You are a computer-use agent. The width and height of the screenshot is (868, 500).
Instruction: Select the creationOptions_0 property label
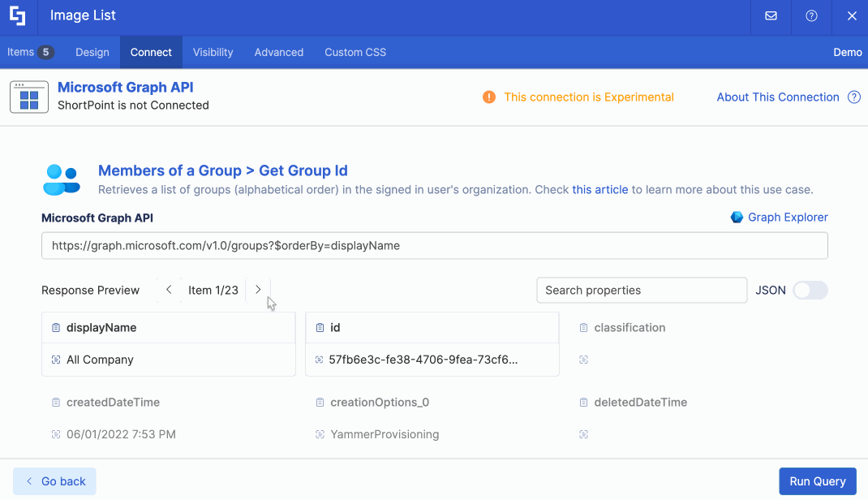(x=380, y=403)
